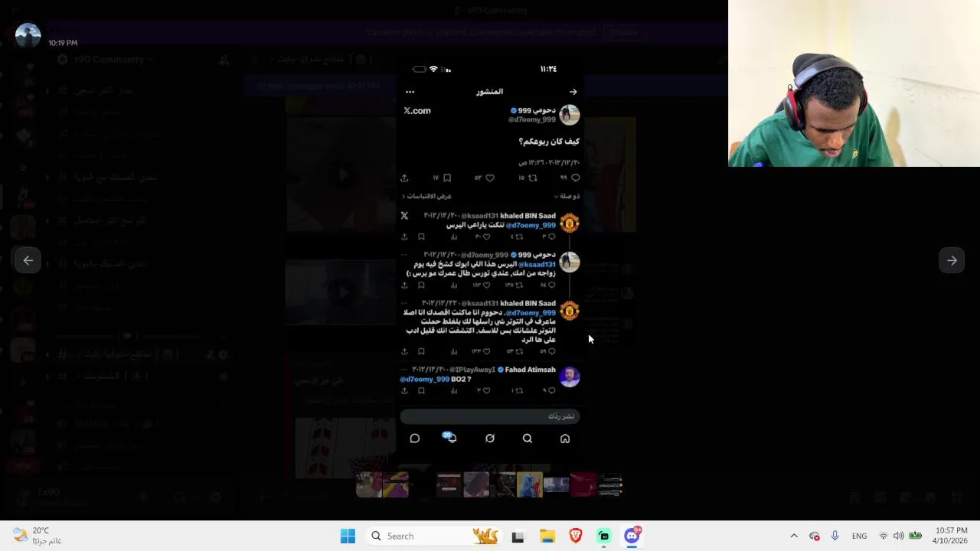Open poster avatar above 10:19 PM timestamp
The image size is (980, 551).
tap(28, 36)
